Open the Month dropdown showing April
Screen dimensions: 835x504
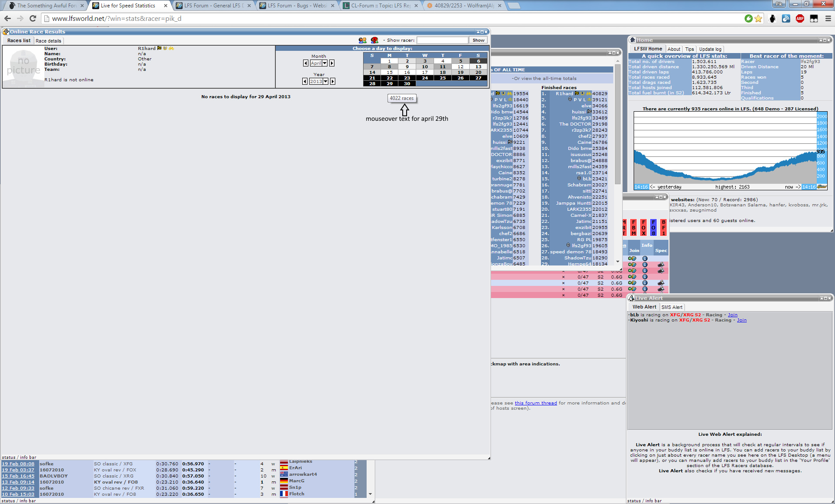click(x=318, y=63)
